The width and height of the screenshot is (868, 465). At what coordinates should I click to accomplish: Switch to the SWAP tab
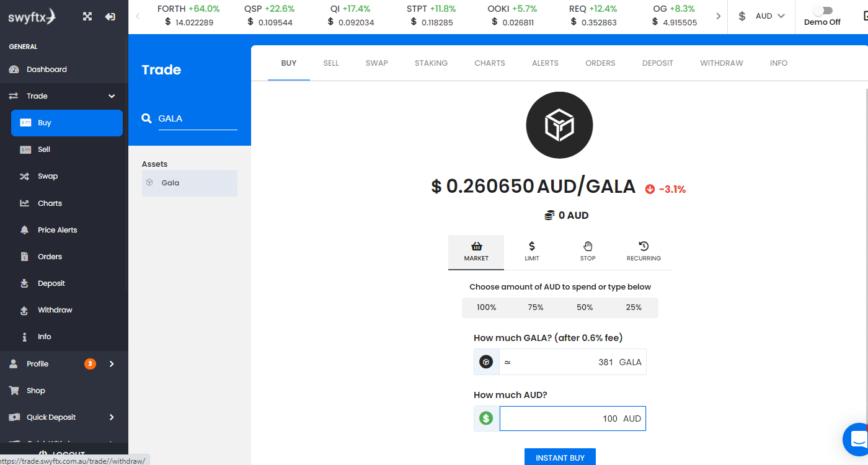pos(377,63)
